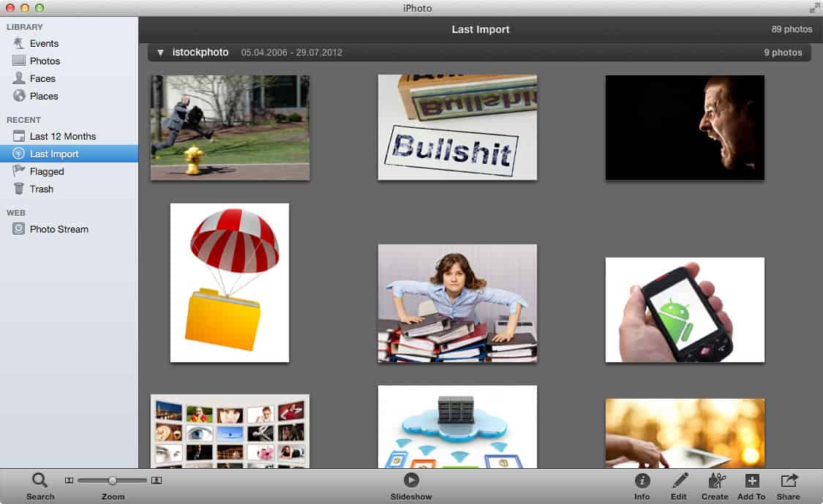823x504 pixels.
Task: Select the cloud server photo
Action: (457, 426)
